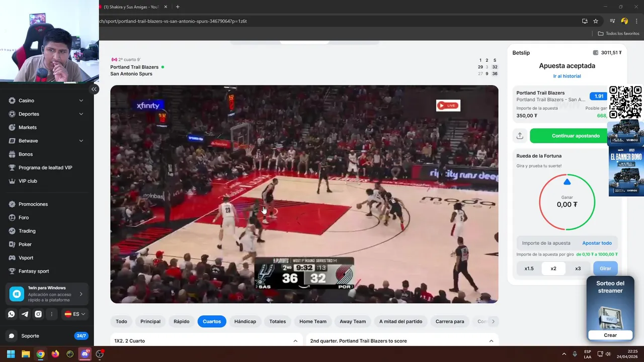The width and height of the screenshot is (644, 362).
Task: Show more market tabs arrow
Action: click(493, 321)
